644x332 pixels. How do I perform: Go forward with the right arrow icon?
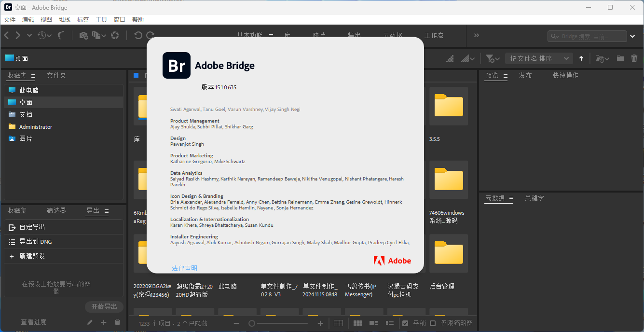click(18, 35)
